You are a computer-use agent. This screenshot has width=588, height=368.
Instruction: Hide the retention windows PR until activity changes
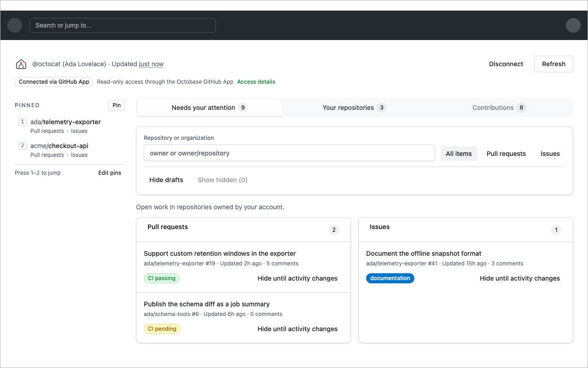pyautogui.click(x=298, y=278)
